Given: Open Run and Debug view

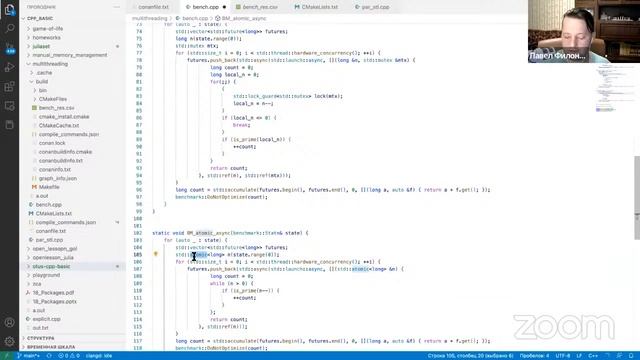Looking at the screenshot, I should (9, 67).
